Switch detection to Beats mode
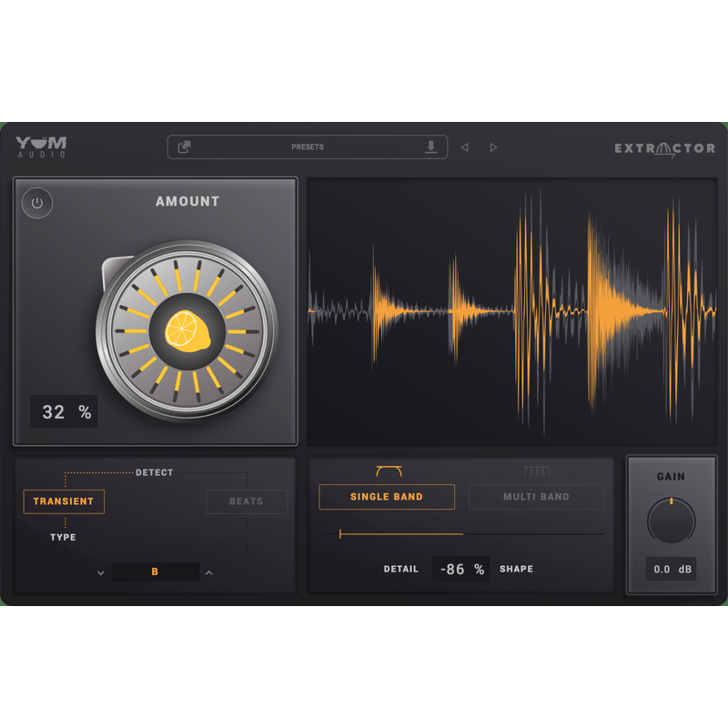 (246, 501)
